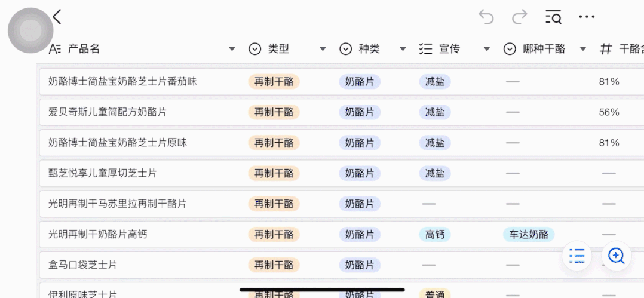This screenshot has width=644, height=298.
Task: Expand the 类型 column dropdown arrow
Action: click(x=323, y=49)
